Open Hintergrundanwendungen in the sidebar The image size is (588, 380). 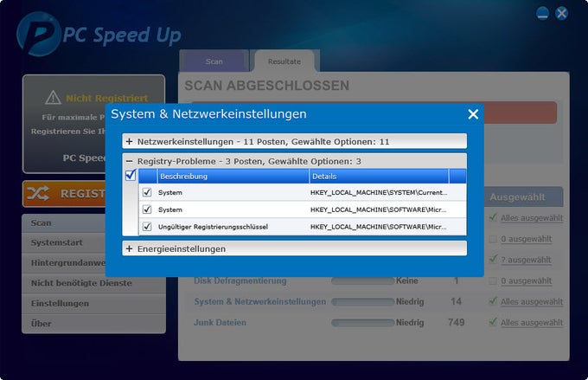(x=64, y=263)
